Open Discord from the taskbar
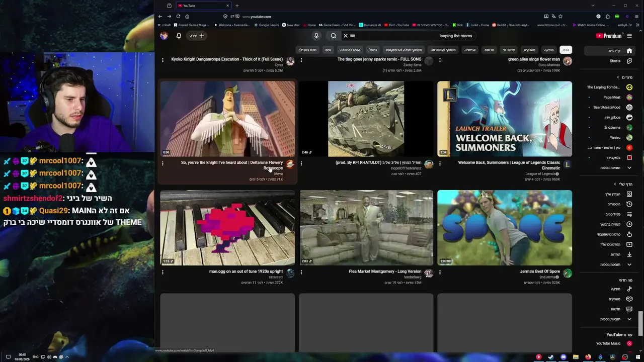The width and height of the screenshot is (644, 362). point(563,357)
